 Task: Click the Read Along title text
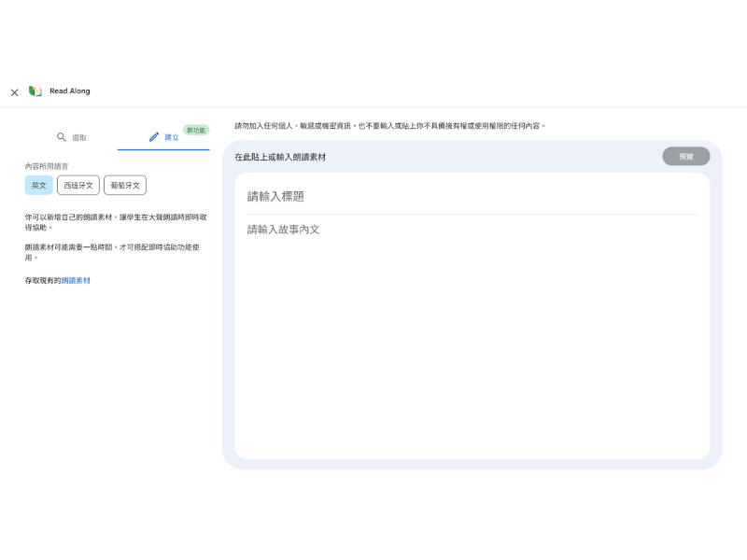click(x=70, y=91)
